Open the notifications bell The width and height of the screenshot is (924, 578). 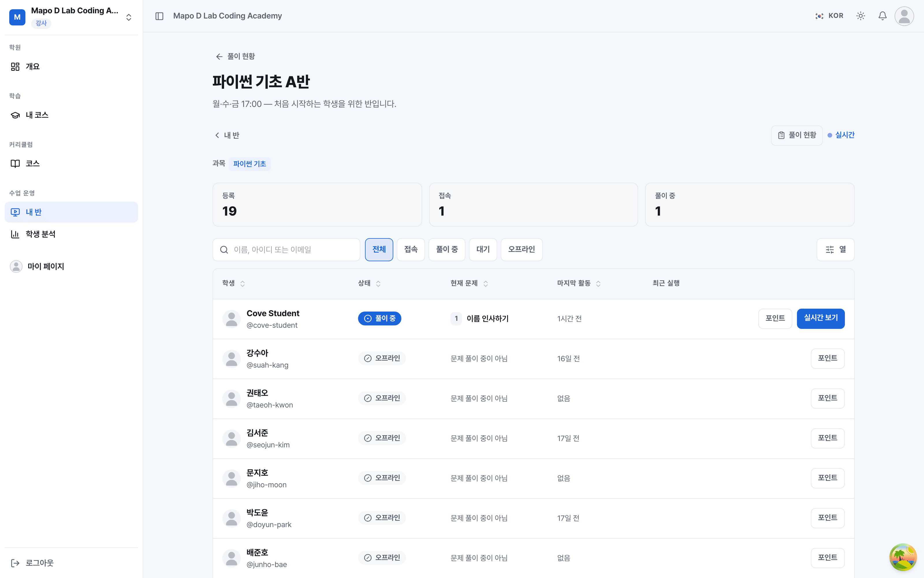coord(882,16)
